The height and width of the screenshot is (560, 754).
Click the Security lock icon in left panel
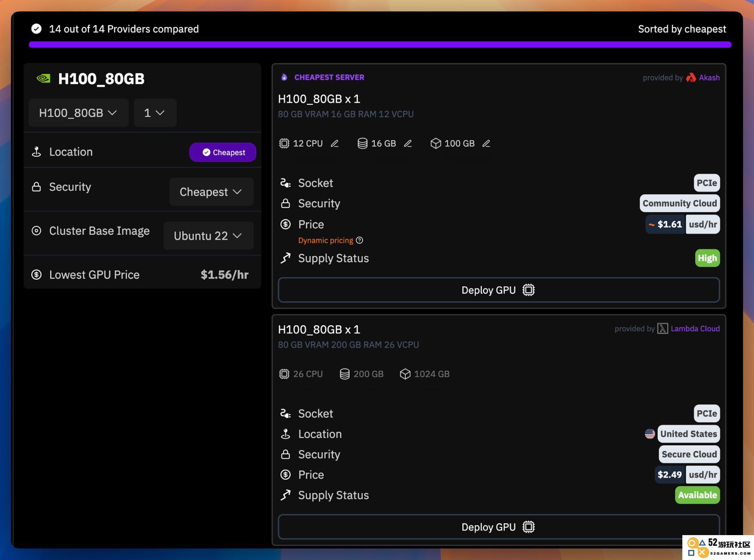[x=37, y=187]
